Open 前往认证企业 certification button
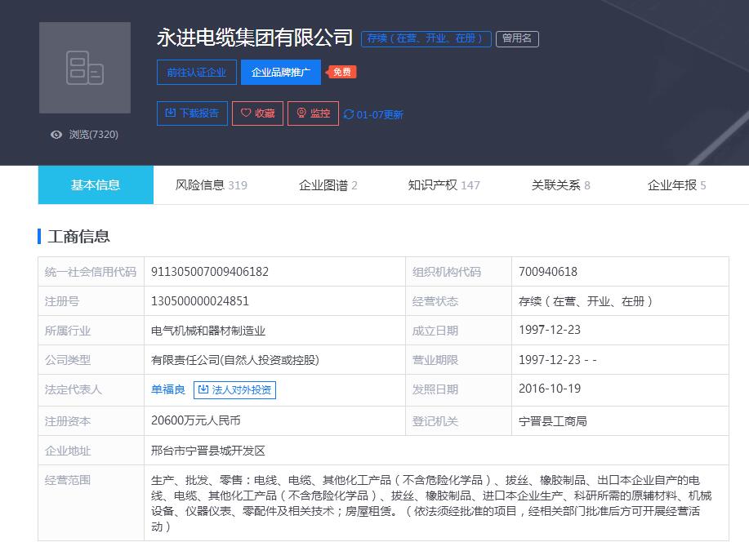749x560 pixels. coord(196,73)
